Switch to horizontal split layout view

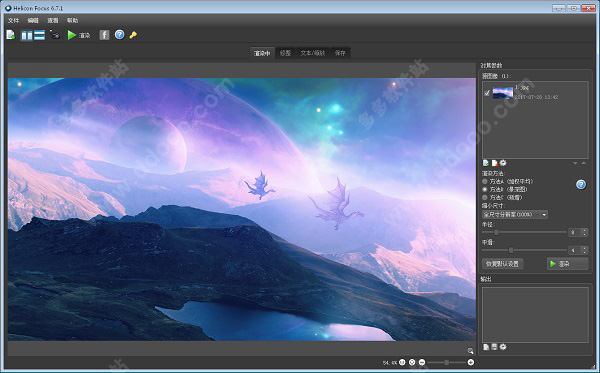click(39, 35)
